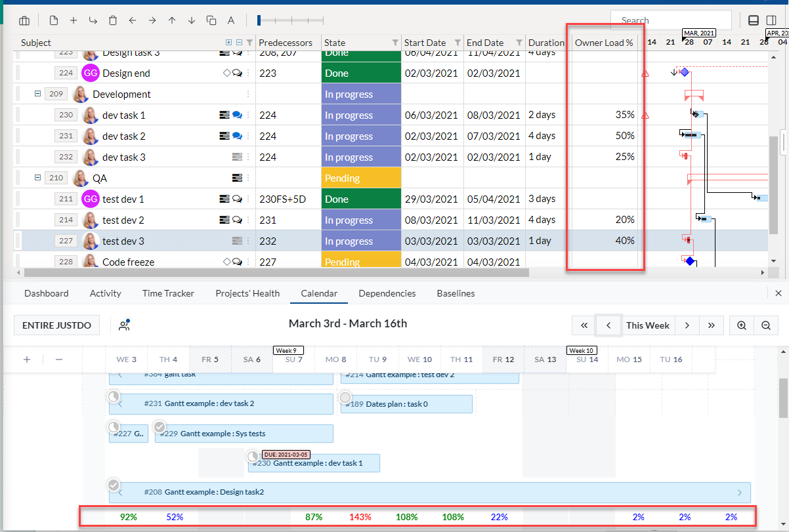Click Done state cell of test dev 1
Viewport: 789px width, 532px height.
(361, 199)
